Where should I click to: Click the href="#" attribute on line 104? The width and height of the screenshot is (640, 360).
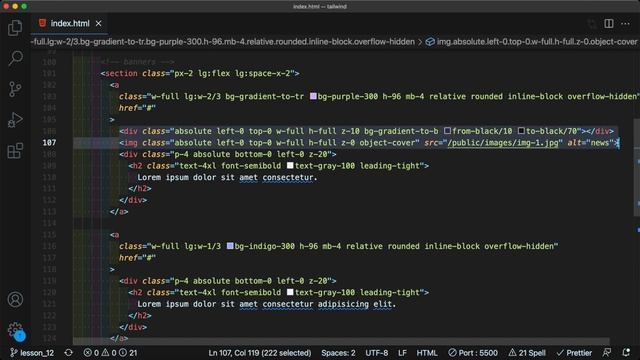pyautogui.click(x=137, y=108)
